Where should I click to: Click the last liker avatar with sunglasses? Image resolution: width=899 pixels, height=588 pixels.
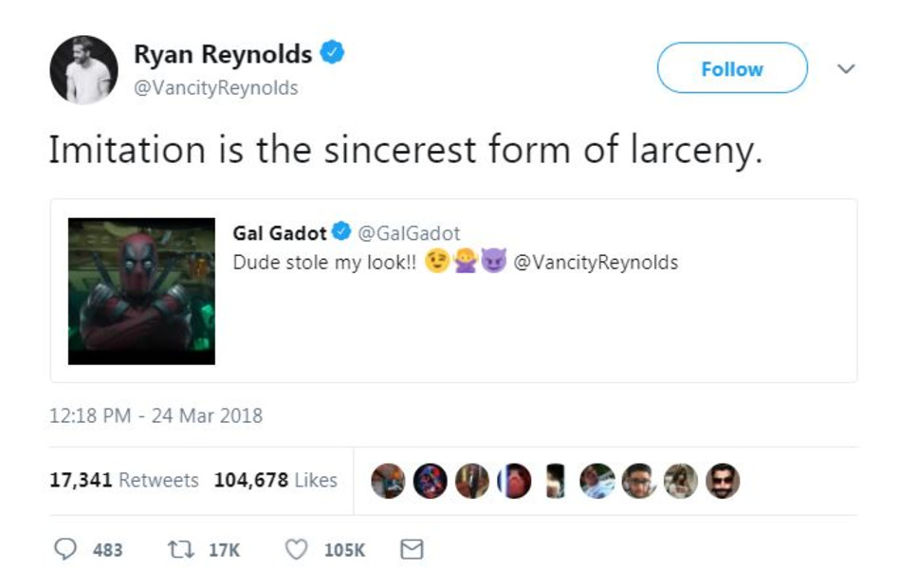723,481
